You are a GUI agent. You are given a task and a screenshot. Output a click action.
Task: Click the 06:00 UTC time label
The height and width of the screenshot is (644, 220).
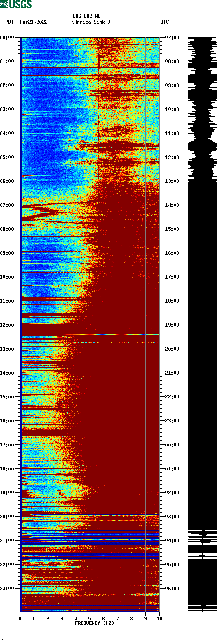(x=172, y=589)
